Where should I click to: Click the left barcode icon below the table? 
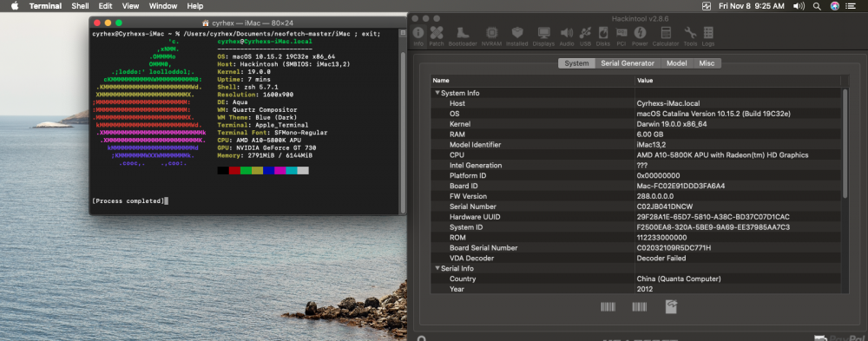608,306
